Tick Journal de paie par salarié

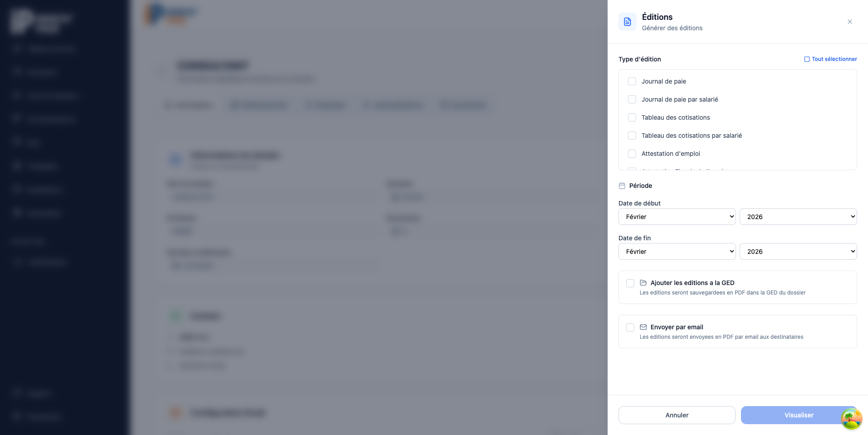point(632,99)
